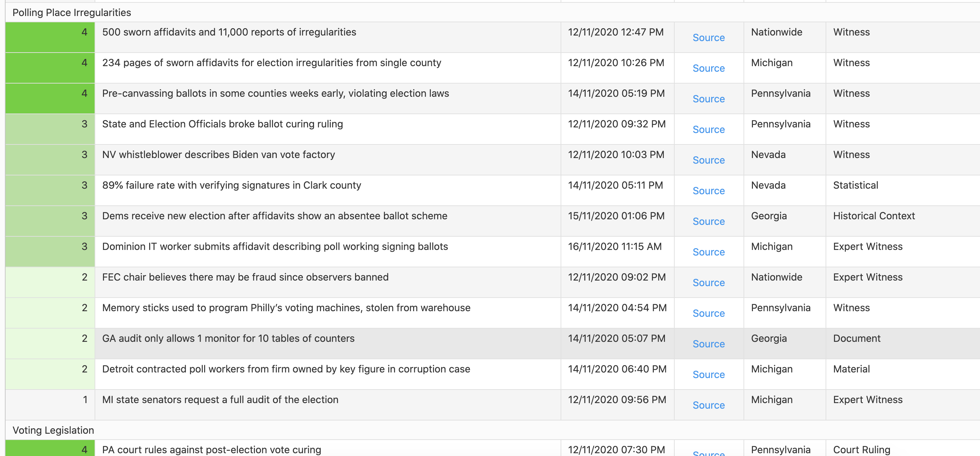Select 'PA court rules against post-election vote curing'

211,449
